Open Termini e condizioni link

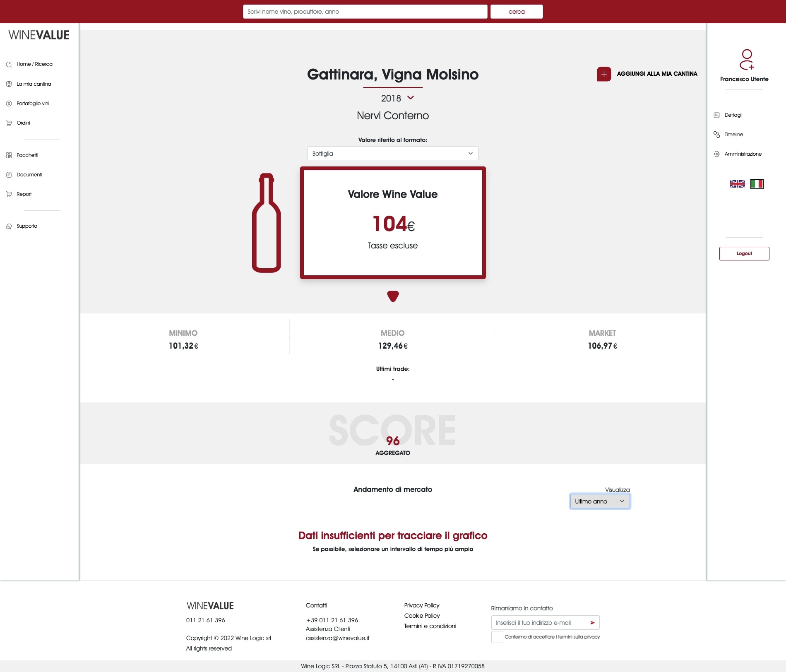430,626
